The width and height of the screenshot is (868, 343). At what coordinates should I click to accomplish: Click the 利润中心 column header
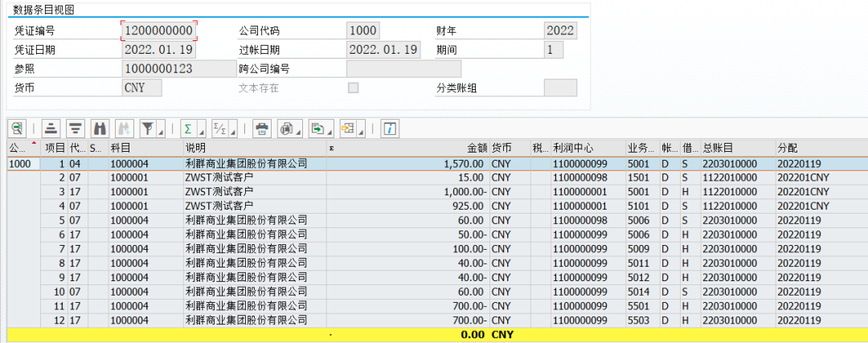pos(588,148)
